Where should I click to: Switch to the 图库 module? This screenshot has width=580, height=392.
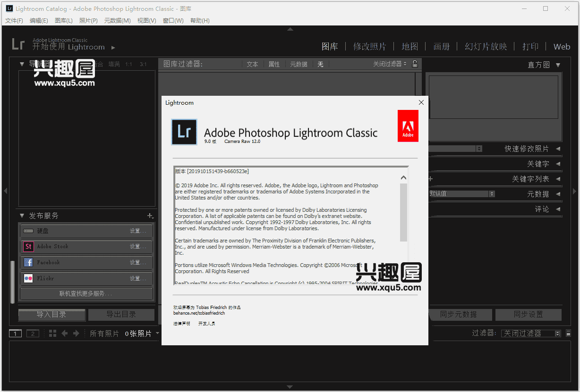tap(330, 46)
